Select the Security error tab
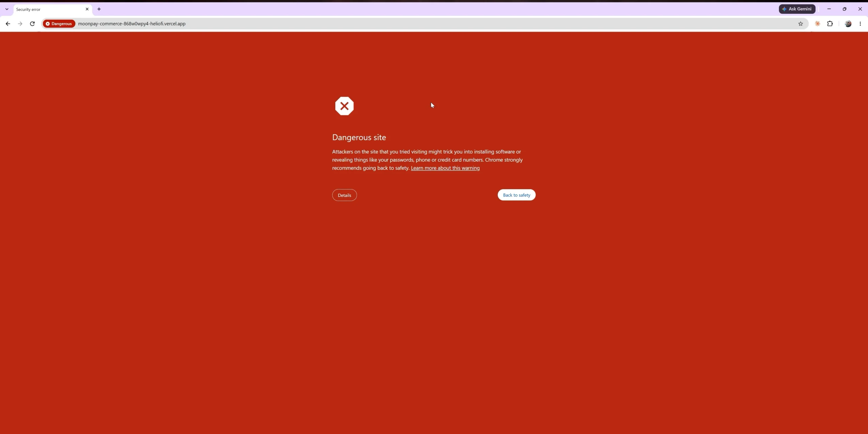Viewport: 868px width, 434px height. pyautogui.click(x=52, y=9)
